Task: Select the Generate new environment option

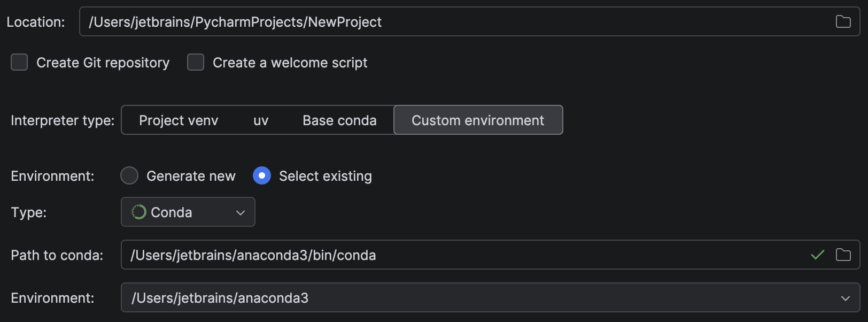Action: pyautogui.click(x=129, y=175)
